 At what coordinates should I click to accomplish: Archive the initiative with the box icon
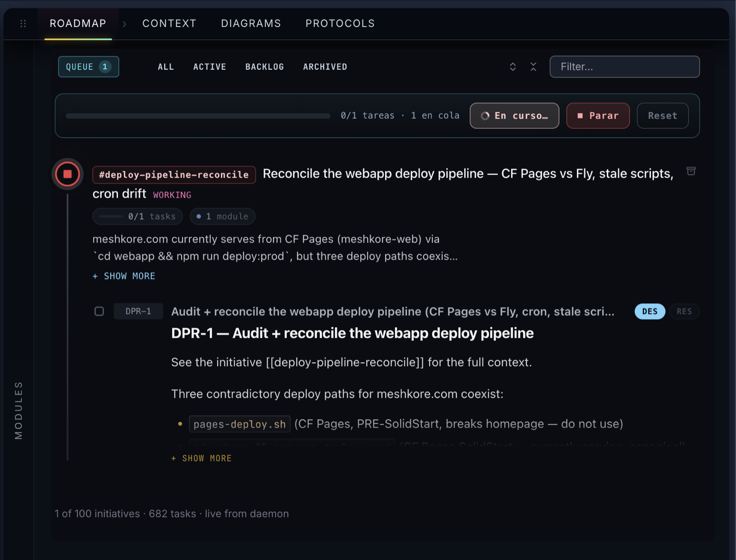click(x=691, y=171)
